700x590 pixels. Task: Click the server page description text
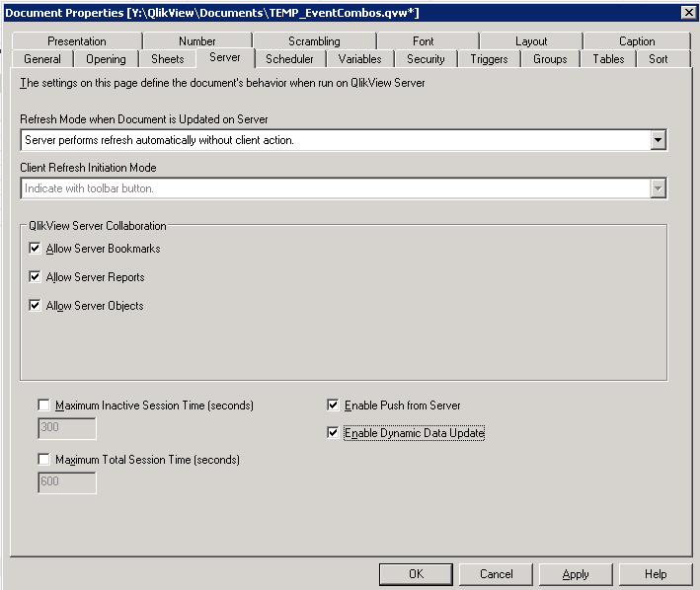click(x=222, y=83)
